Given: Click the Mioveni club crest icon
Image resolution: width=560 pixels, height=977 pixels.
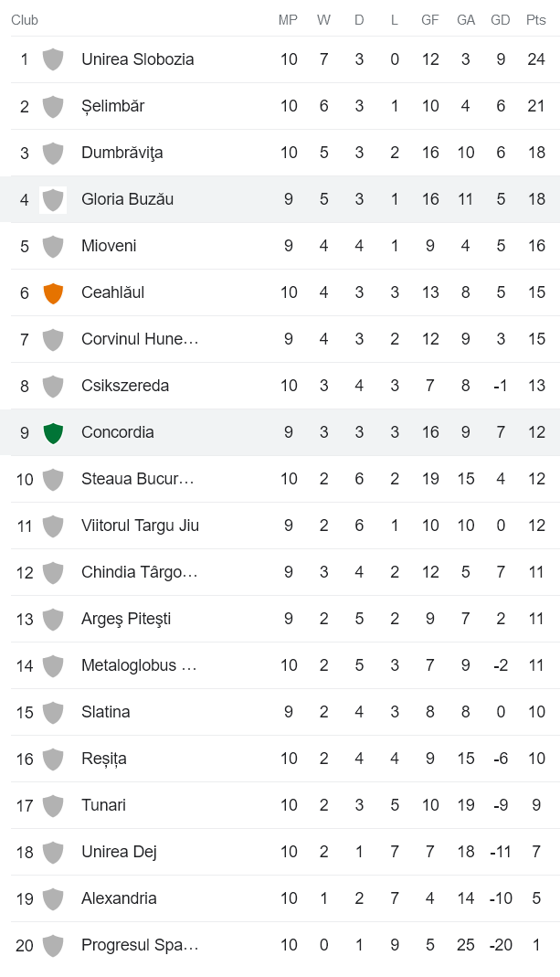Looking at the screenshot, I should coord(53,246).
